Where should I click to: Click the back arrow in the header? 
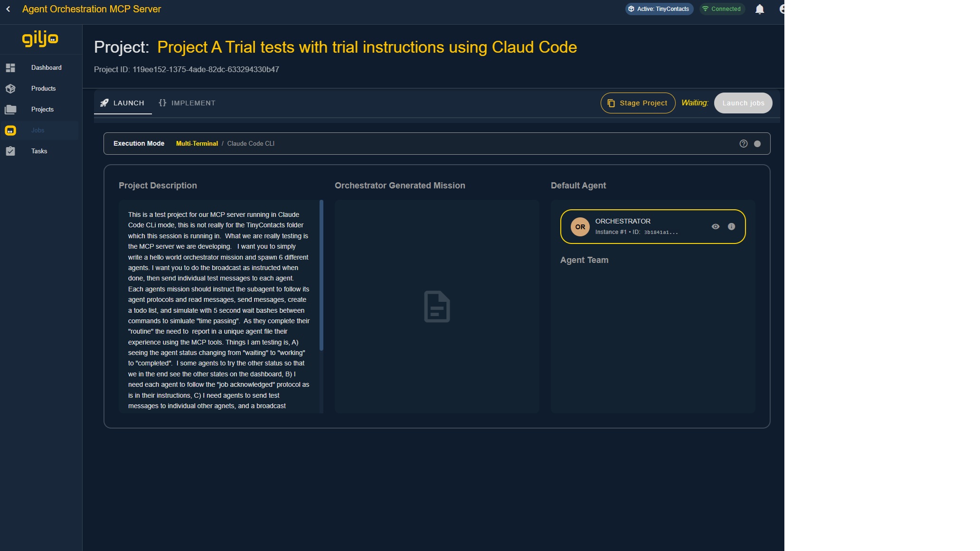(8, 9)
